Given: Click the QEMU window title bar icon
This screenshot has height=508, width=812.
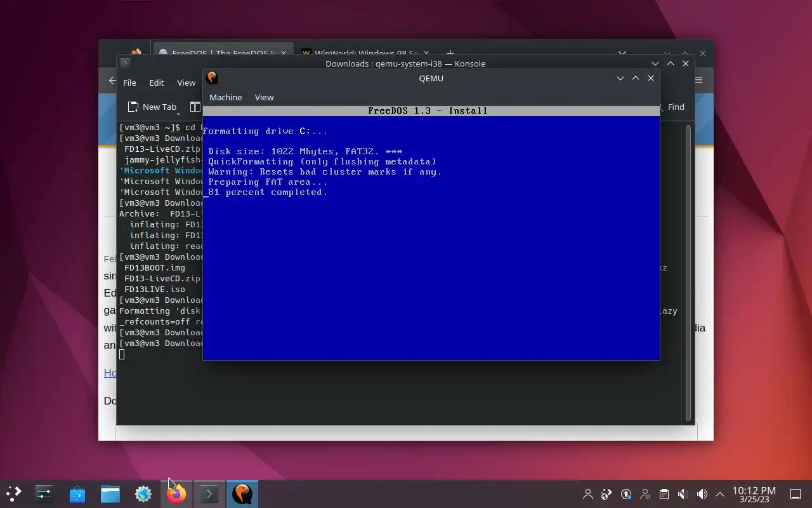Looking at the screenshot, I should pos(212,78).
